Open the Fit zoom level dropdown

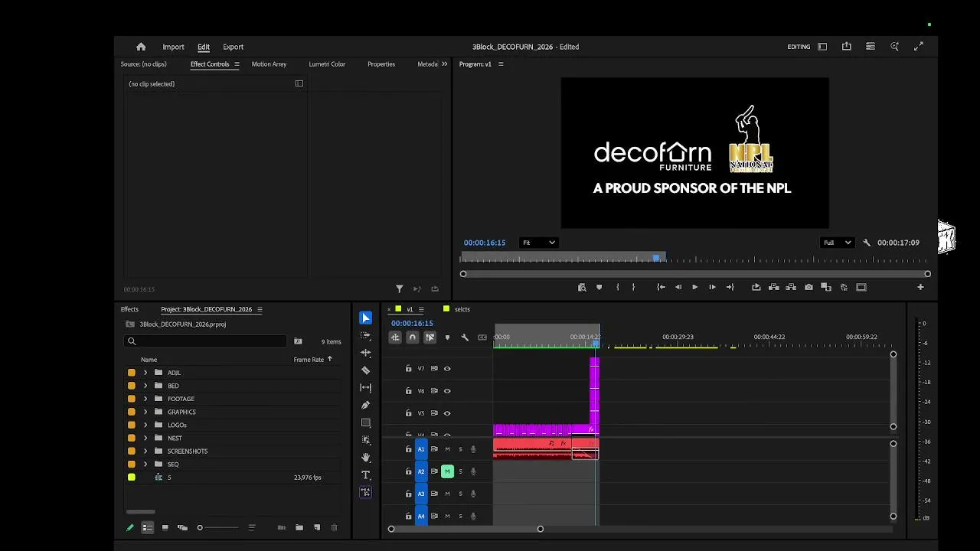point(538,243)
